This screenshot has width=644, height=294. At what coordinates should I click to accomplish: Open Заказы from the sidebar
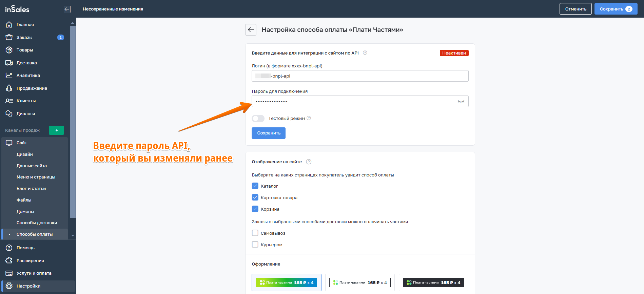point(24,37)
